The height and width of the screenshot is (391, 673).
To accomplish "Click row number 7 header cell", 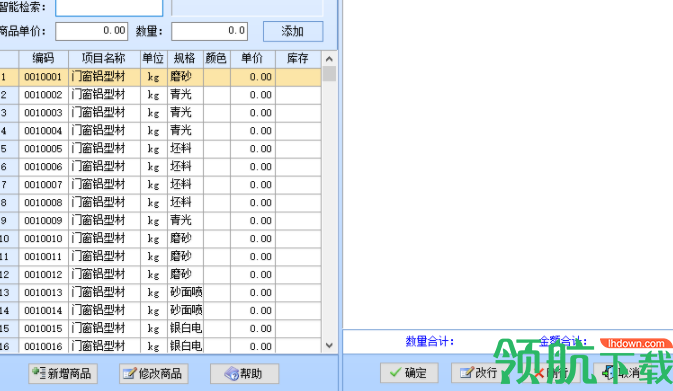I will 9,185.
